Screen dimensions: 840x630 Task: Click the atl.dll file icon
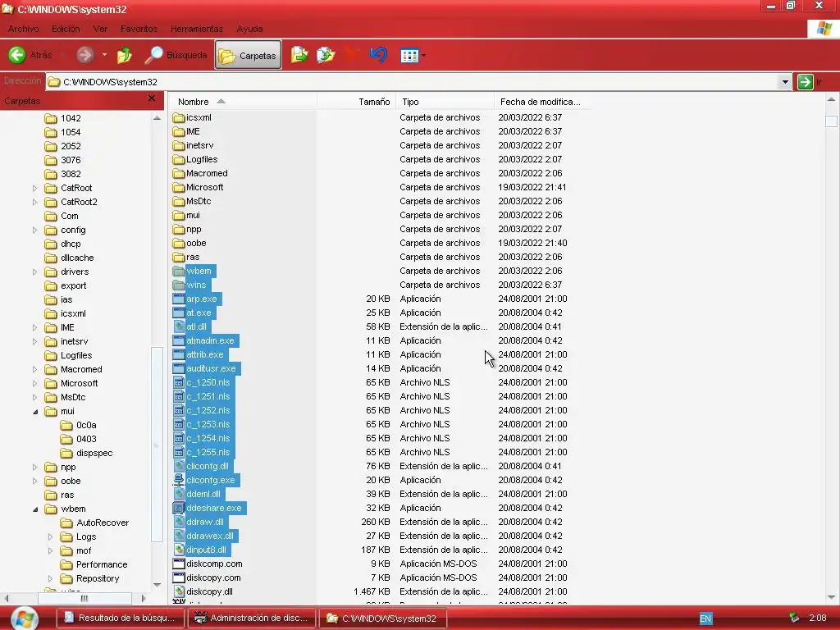click(x=179, y=326)
